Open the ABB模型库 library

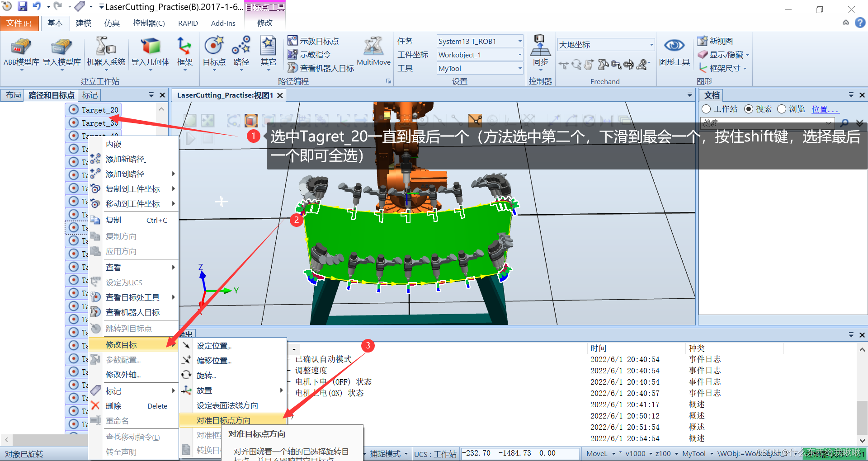21,53
